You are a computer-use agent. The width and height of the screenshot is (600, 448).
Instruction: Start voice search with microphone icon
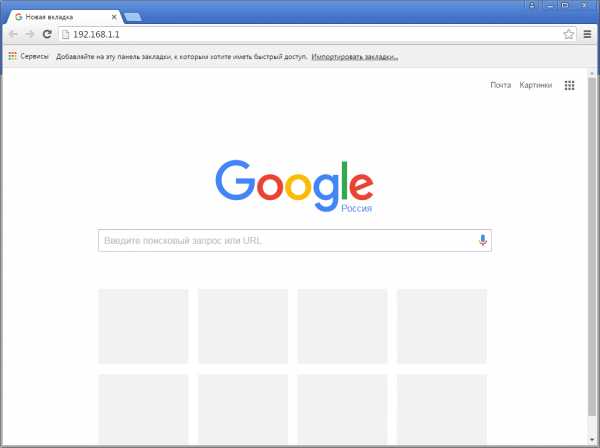483,240
